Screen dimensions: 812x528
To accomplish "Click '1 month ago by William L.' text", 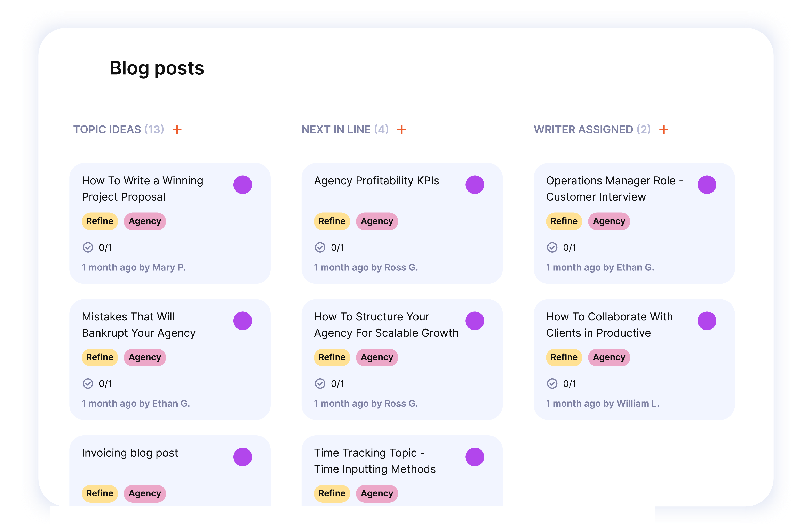I will click(603, 404).
